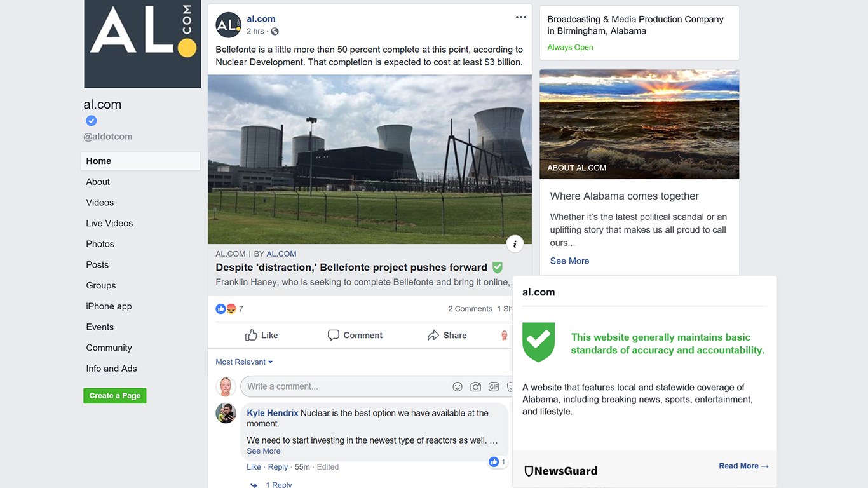Click the al.com verified badge

tap(92, 121)
